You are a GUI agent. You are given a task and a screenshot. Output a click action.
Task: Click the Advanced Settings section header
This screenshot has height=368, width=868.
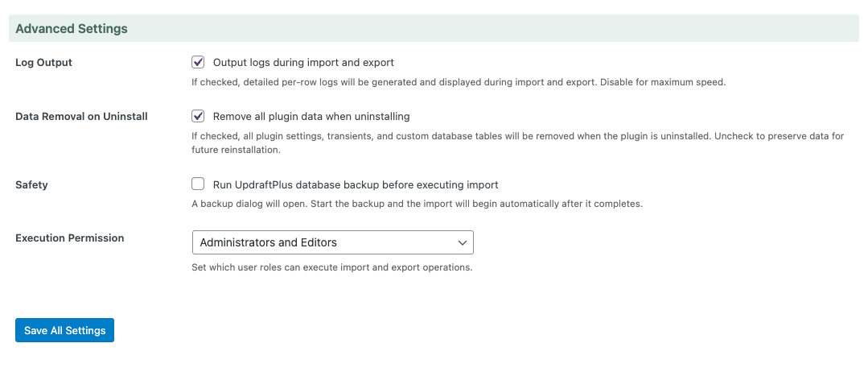tap(72, 29)
